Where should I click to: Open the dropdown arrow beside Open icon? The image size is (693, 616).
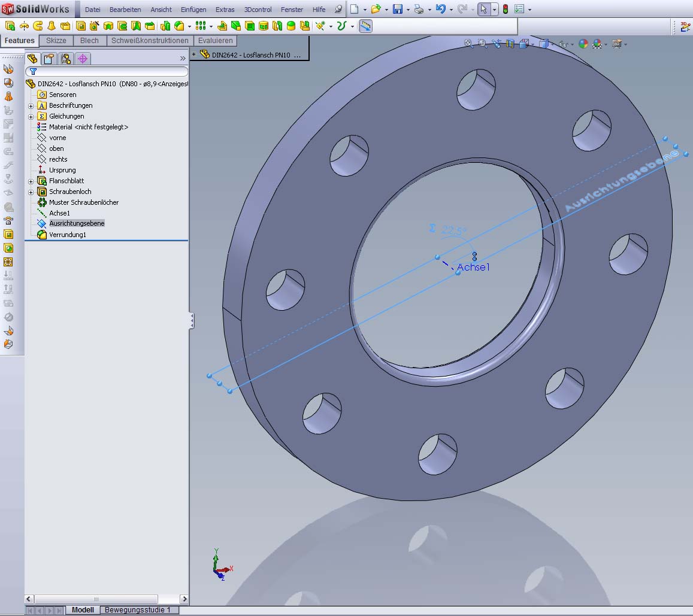[x=386, y=10]
